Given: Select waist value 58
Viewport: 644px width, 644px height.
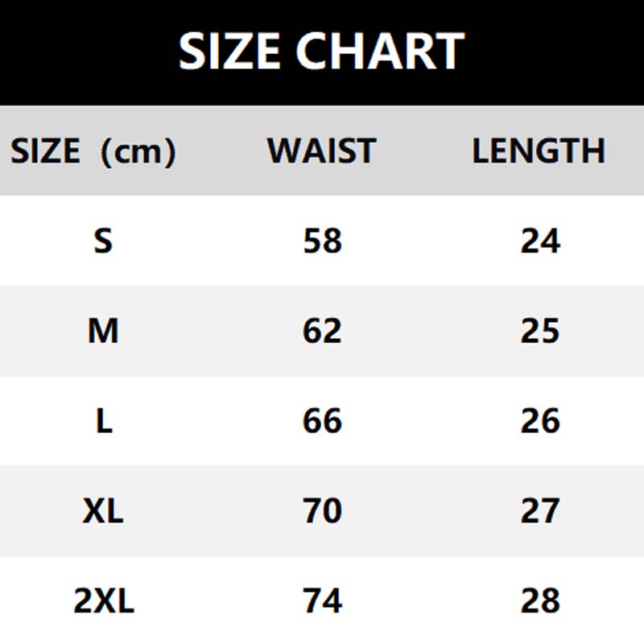Looking at the screenshot, I should (323, 241).
